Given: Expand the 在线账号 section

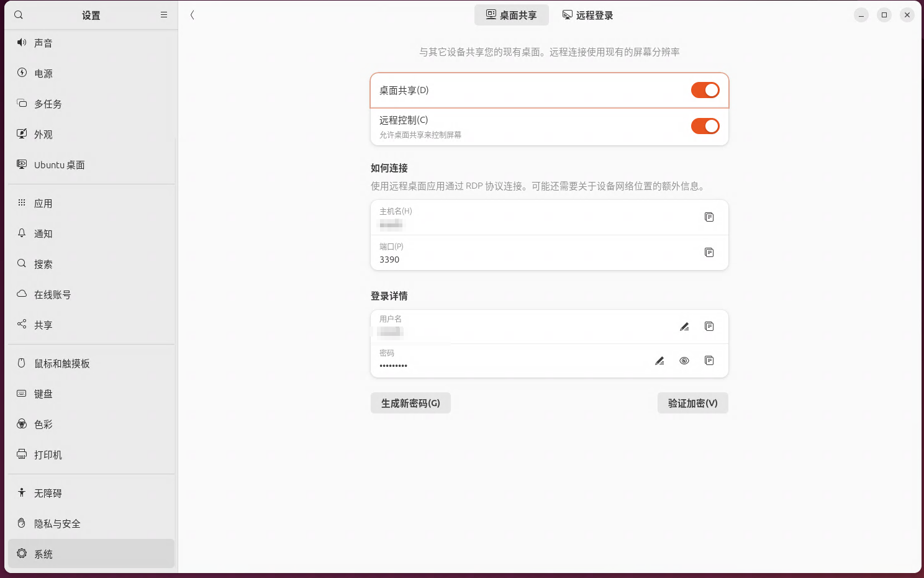Looking at the screenshot, I should (x=52, y=294).
